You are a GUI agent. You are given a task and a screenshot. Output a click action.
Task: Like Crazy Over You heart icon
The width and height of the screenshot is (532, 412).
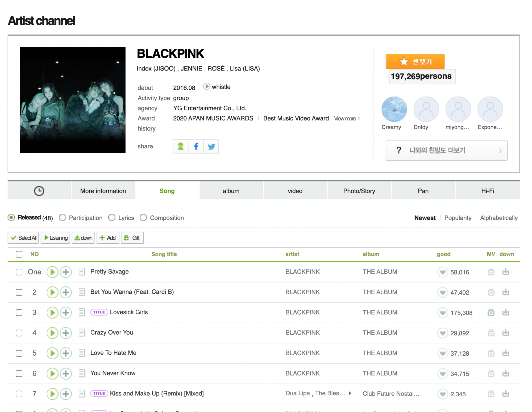[x=443, y=333]
